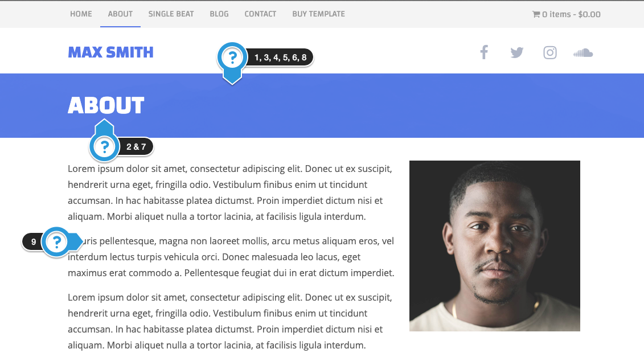
Task: Open the Facebook social icon
Action: pos(484,52)
